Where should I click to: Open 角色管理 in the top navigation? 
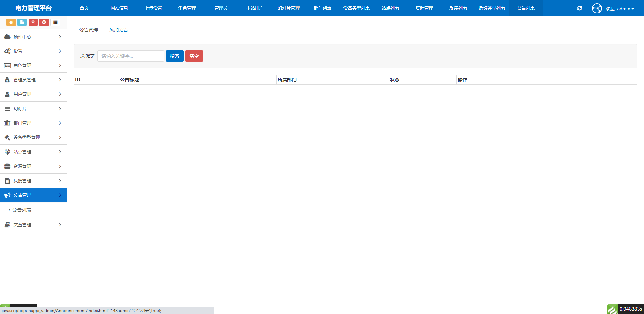coord(187,8)
